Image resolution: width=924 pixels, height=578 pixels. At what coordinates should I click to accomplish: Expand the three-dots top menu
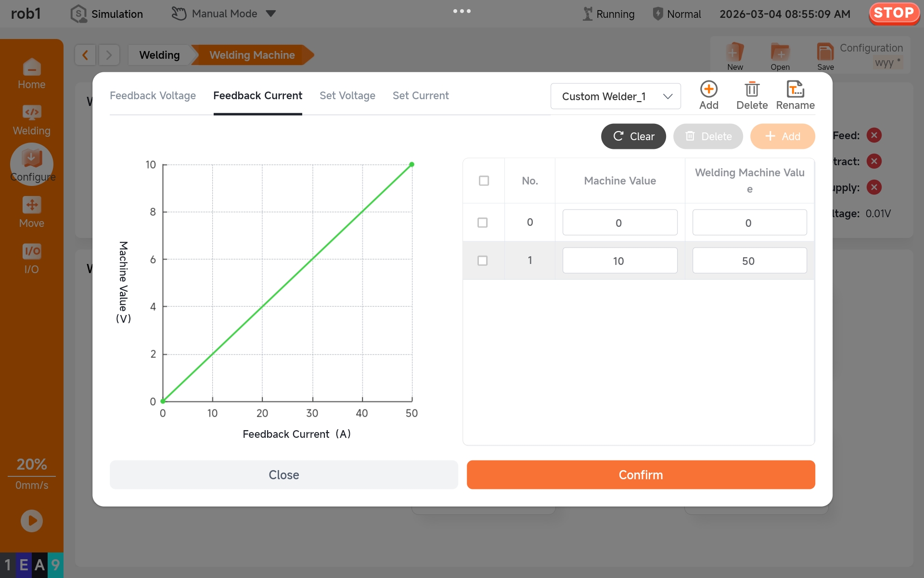(462, 11)
